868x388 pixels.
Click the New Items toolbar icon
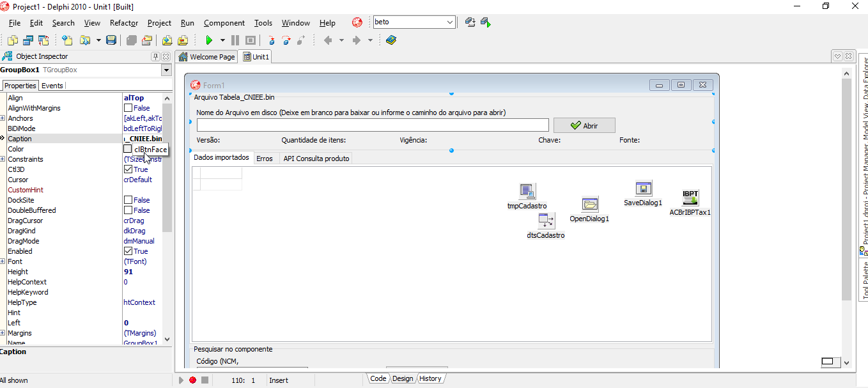67,40
